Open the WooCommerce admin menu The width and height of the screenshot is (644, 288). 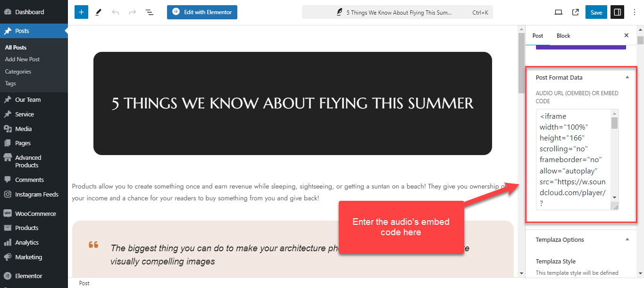pos(35,214)
